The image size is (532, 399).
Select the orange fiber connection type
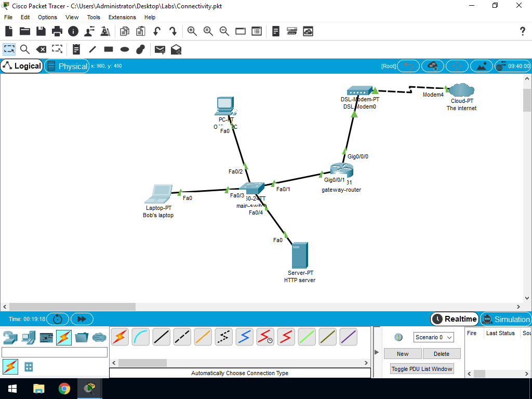(203, 337)
